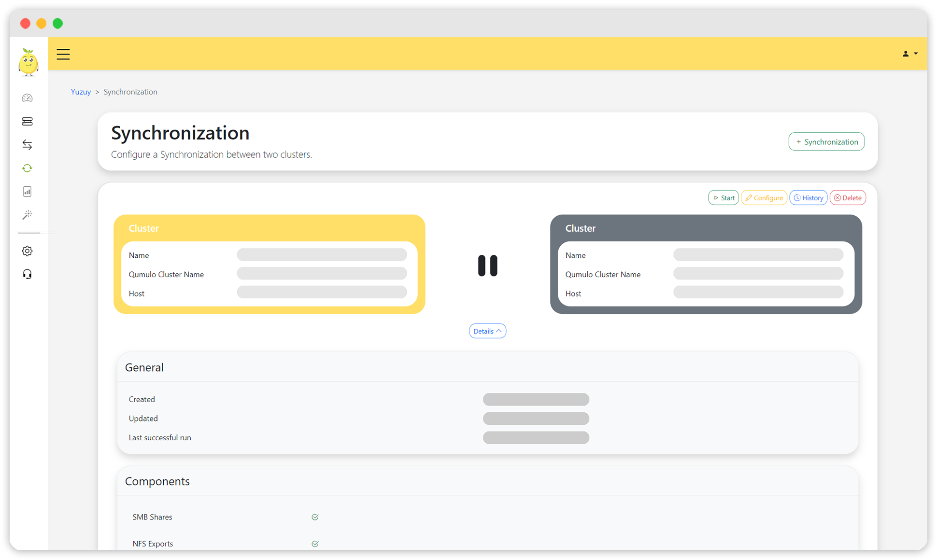View synchronization History
937x560 pixels.
[x=809, y=198]
